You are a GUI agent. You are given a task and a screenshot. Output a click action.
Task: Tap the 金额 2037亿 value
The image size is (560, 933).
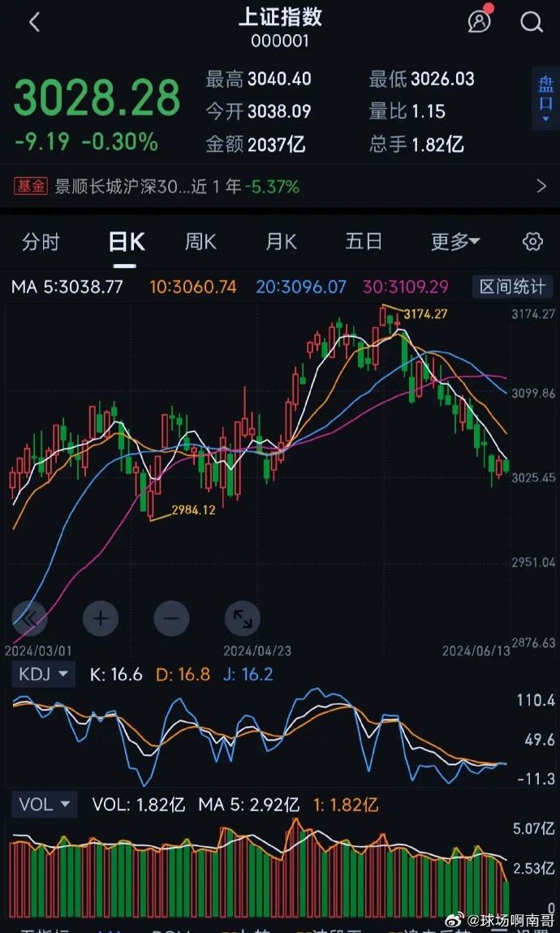click(x=256, y=144)
